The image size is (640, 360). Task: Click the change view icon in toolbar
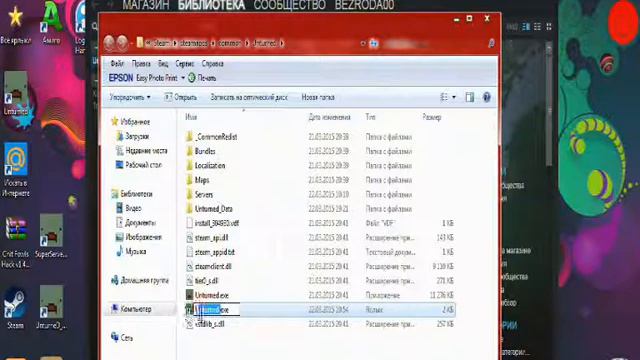[444, 97]
